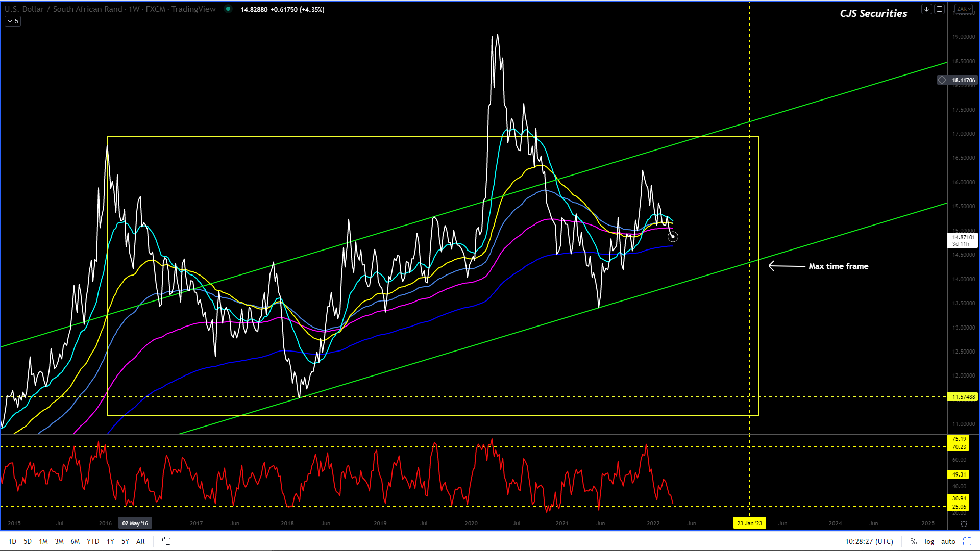980x551 pixels.
Task: Open the ZAR currency dropdown
Action: click(964, 9)
